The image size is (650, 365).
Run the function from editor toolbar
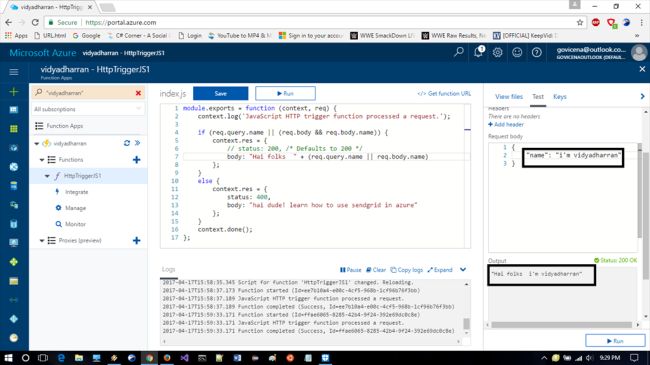tap(285, 93)
